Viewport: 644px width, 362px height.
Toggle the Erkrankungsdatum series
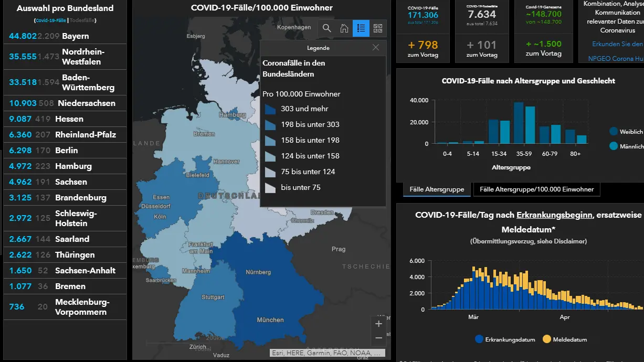tap(503, 339)
